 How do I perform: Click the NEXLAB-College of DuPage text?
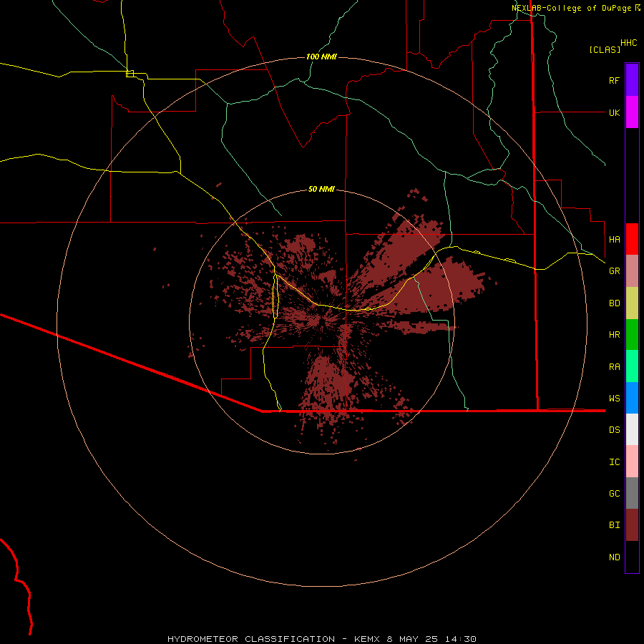pos(571,8)
